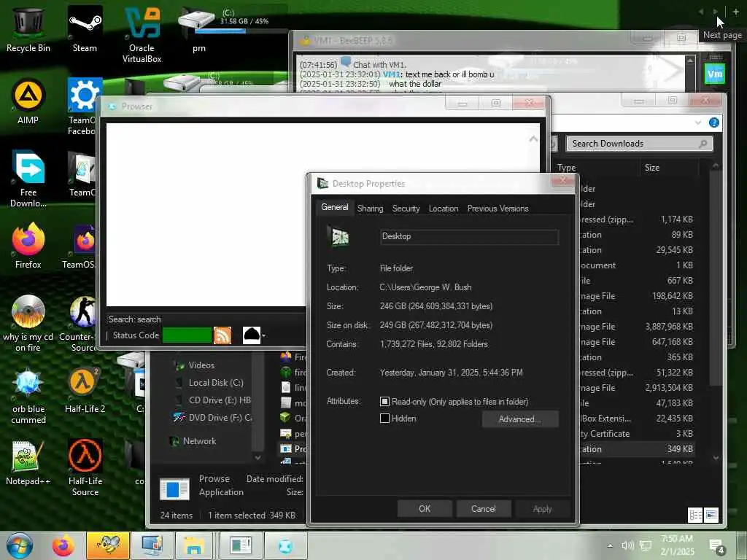Switch to large icons view in Explorer

point(711,515)
